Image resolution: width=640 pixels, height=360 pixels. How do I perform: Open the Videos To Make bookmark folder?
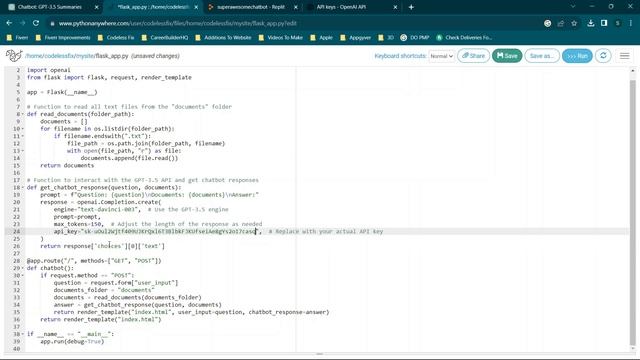[281, 38]
